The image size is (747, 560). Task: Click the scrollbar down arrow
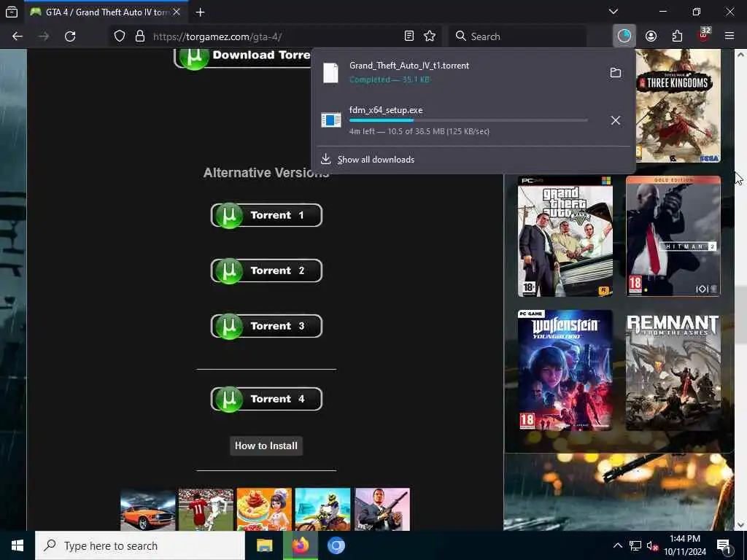tap(741, 525)
